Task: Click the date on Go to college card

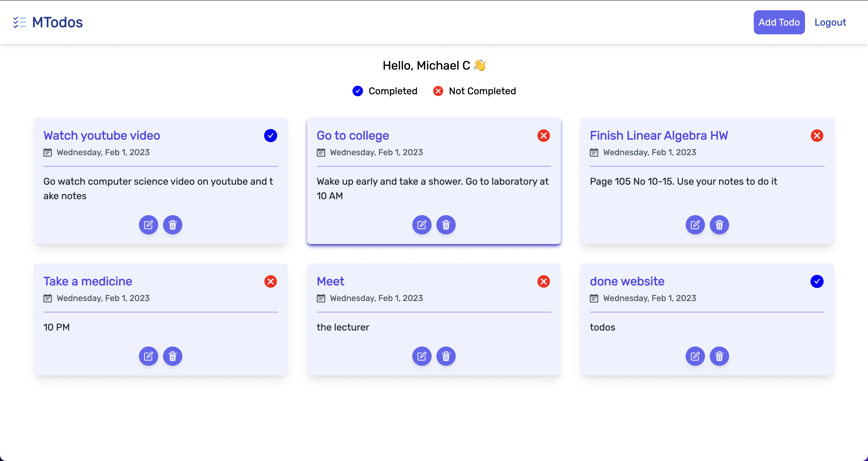Action: pyautogui.click(x=376, y=153)
